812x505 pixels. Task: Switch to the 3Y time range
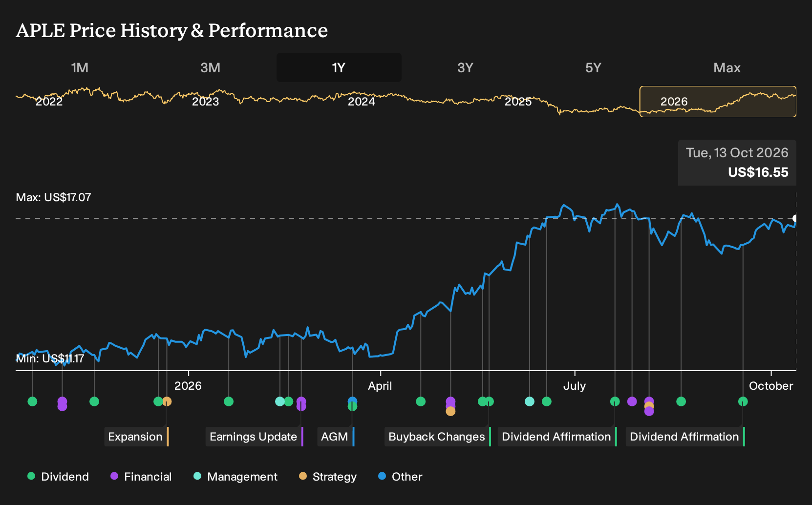(465, 67)
